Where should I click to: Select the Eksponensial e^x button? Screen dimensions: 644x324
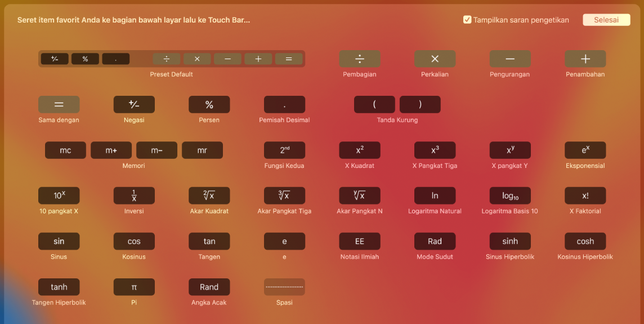[585, 150]
